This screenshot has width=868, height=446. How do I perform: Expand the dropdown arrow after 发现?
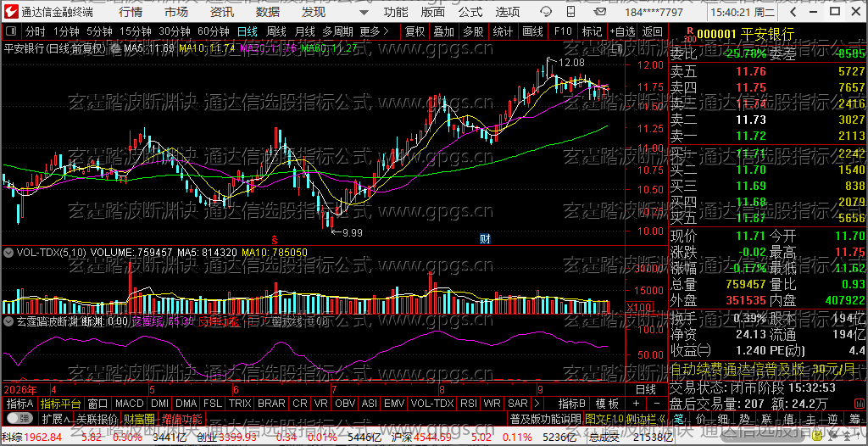click(x=363, y=12)
